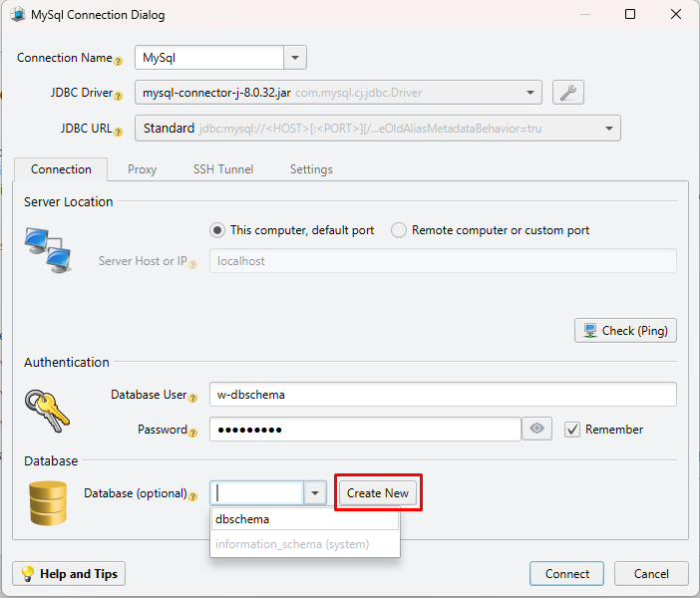This screenshot has width=700, height=598.
Task: Expand the Connection Name dropdown arrow
Action: 295,58
